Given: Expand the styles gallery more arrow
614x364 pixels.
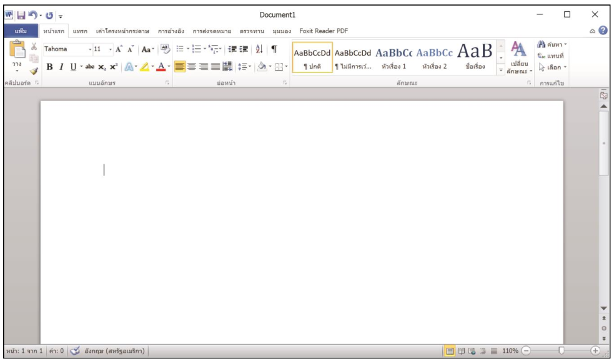Looking at the screenshot, I should (500, 71).
